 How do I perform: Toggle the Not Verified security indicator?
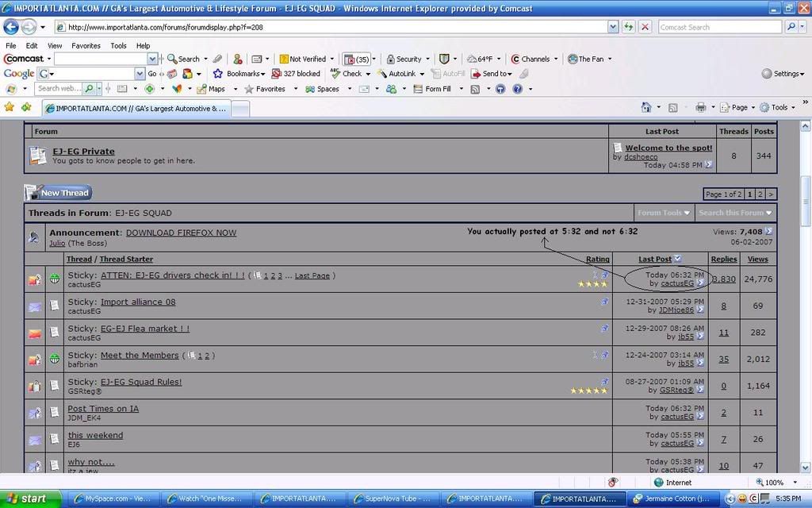303,59
